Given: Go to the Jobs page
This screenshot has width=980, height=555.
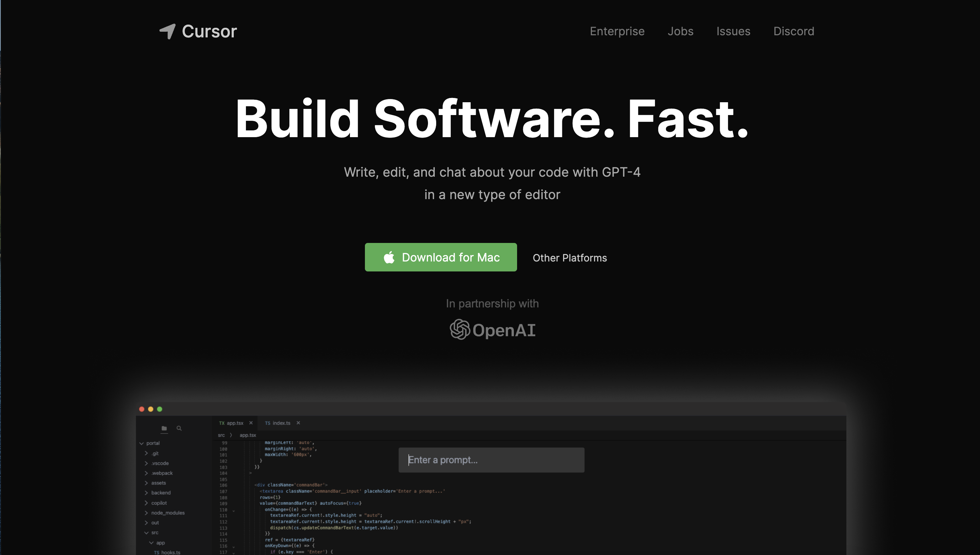Looking at the screenshot, I should tap(680, 31).
